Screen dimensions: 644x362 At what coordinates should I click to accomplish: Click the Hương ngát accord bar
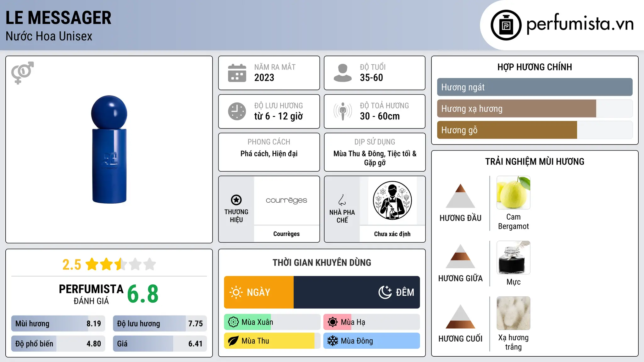coord(535,87)
